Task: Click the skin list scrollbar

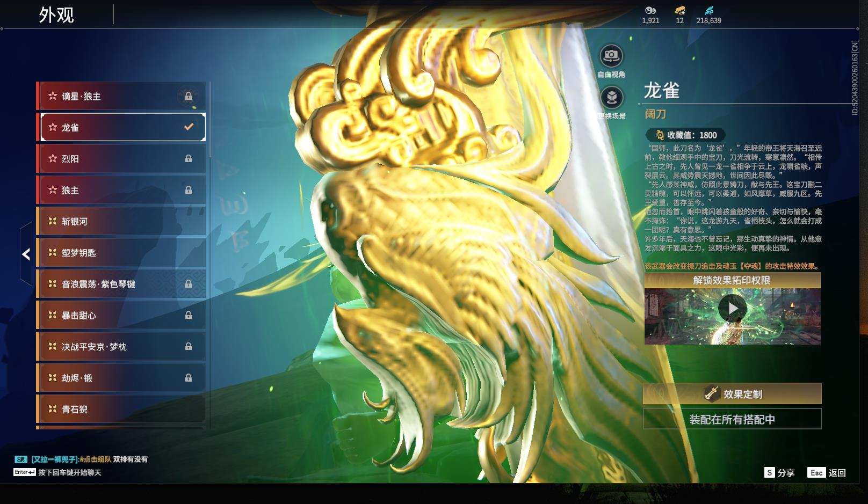Action: pos(209,119)
